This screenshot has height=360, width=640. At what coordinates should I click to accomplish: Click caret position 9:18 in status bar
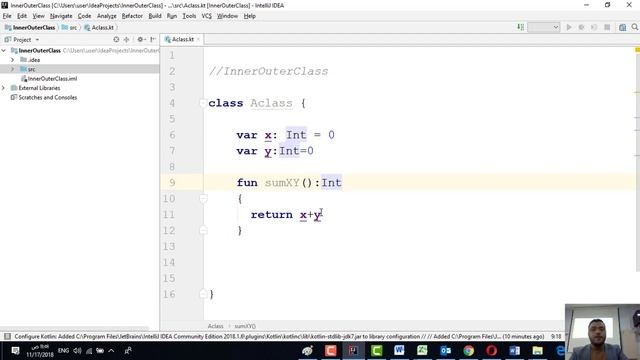pyautogui.click(x=556, y=336)
